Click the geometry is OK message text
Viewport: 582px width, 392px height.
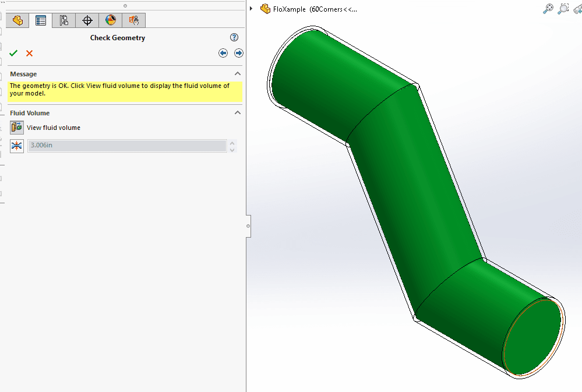click(119, 90)
